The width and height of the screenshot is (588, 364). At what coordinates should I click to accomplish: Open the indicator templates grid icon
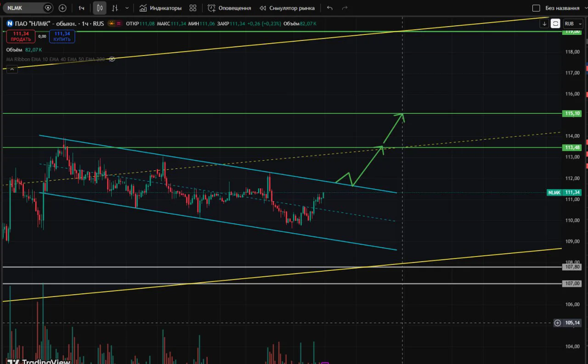(x=193, y=8)
